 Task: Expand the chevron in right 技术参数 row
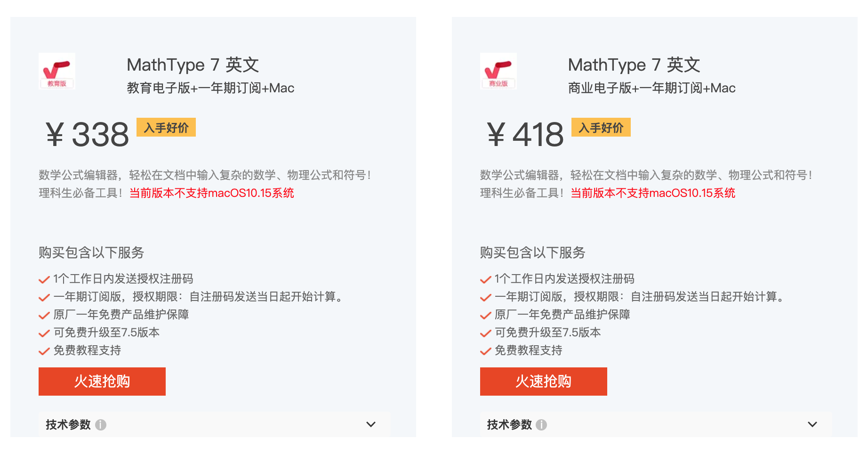click(812, 424)
